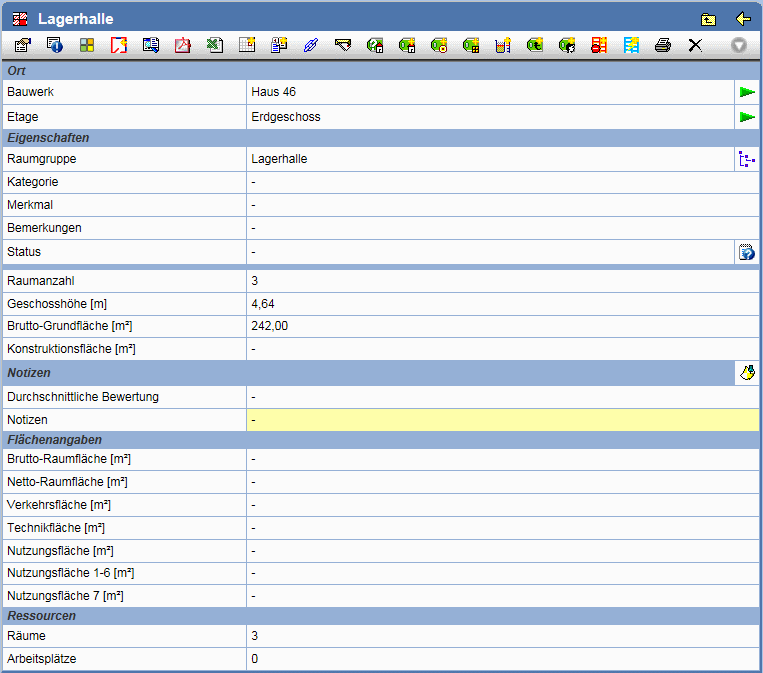Screen dimensions: 763x673
Task: Open the Status help icon
Action: coord(747,252)
